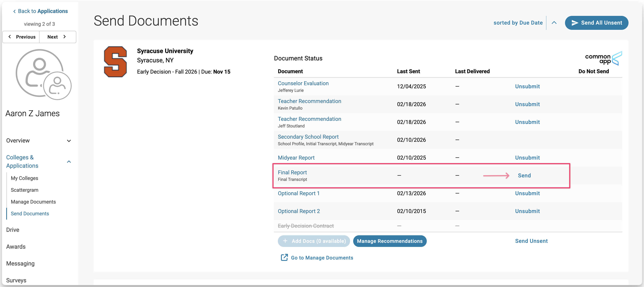Click the paper plane icon in Send All Unsent
644x287 pixels.
coord(575,23)
